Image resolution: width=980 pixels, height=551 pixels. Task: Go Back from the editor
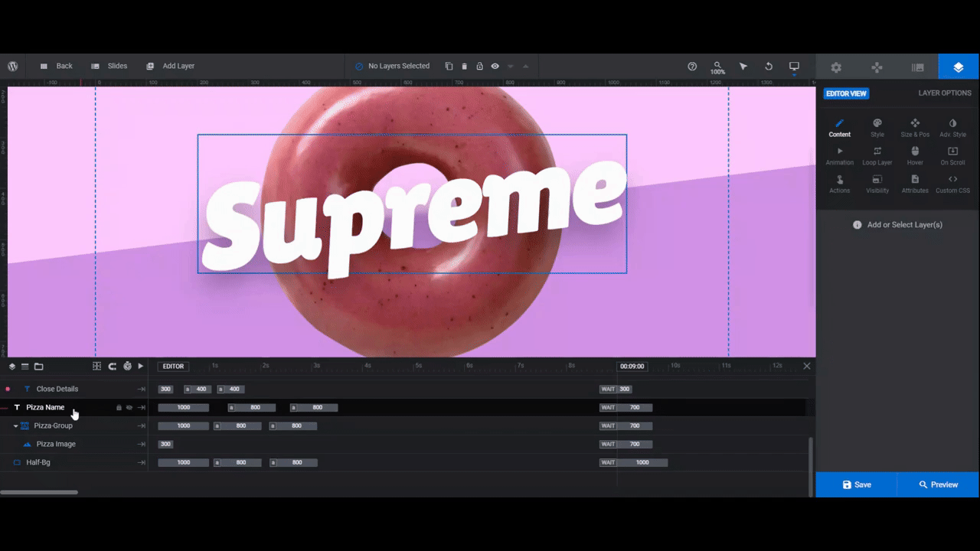pos(56,66)
